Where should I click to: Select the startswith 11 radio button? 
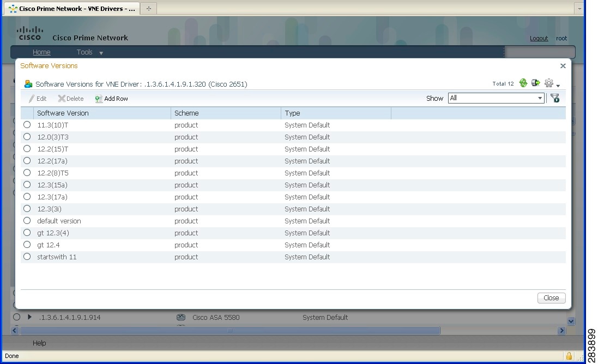(27, 257)
